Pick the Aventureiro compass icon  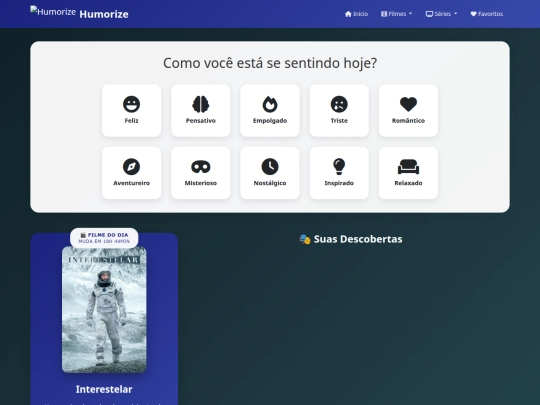[x=132, y=167]
